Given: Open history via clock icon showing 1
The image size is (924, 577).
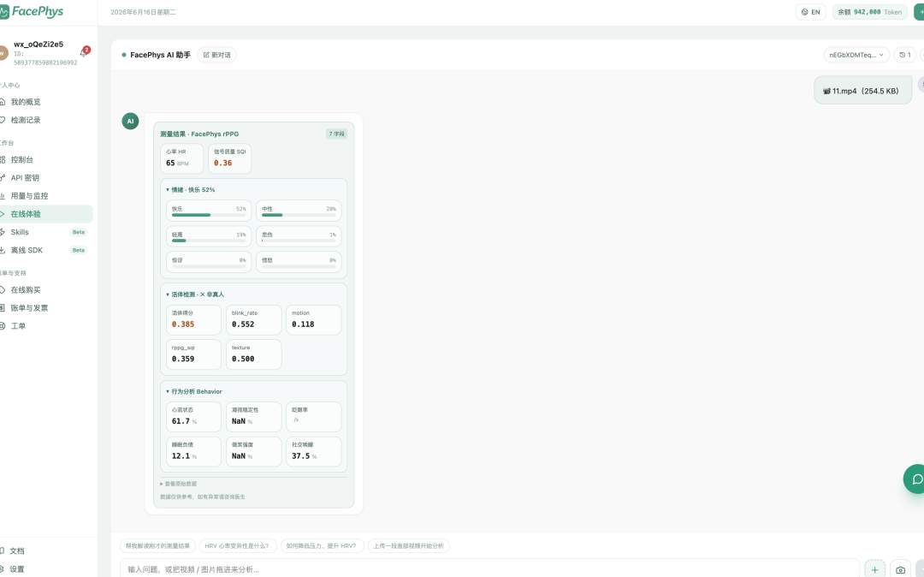Looking at the screenshot, I should (904, 55).
